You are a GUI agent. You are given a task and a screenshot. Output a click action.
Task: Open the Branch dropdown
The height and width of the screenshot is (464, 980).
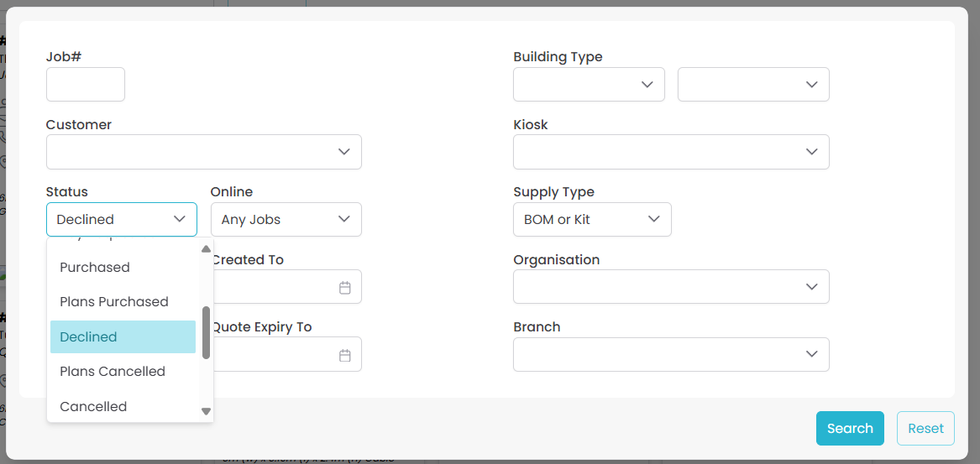(671, 354)
